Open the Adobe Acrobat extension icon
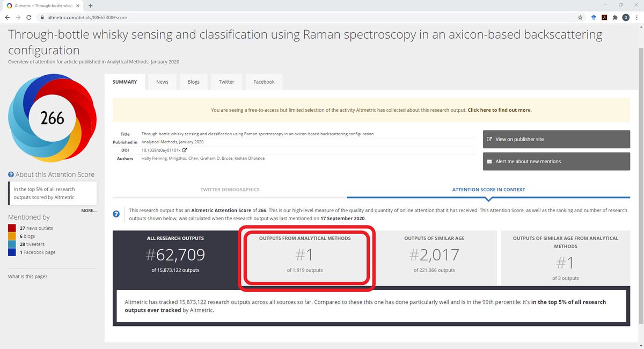 pos(604,17)
